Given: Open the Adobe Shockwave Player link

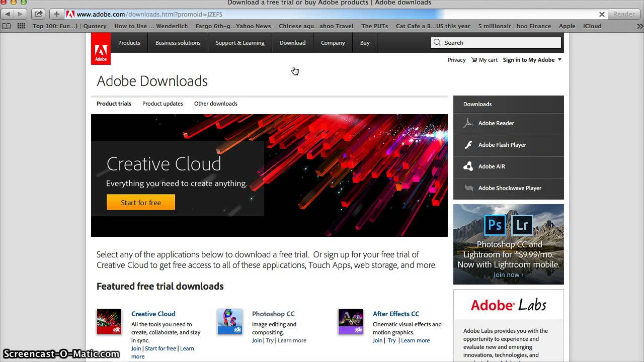Looking at the screenshot, I should (x=510, y=188).
